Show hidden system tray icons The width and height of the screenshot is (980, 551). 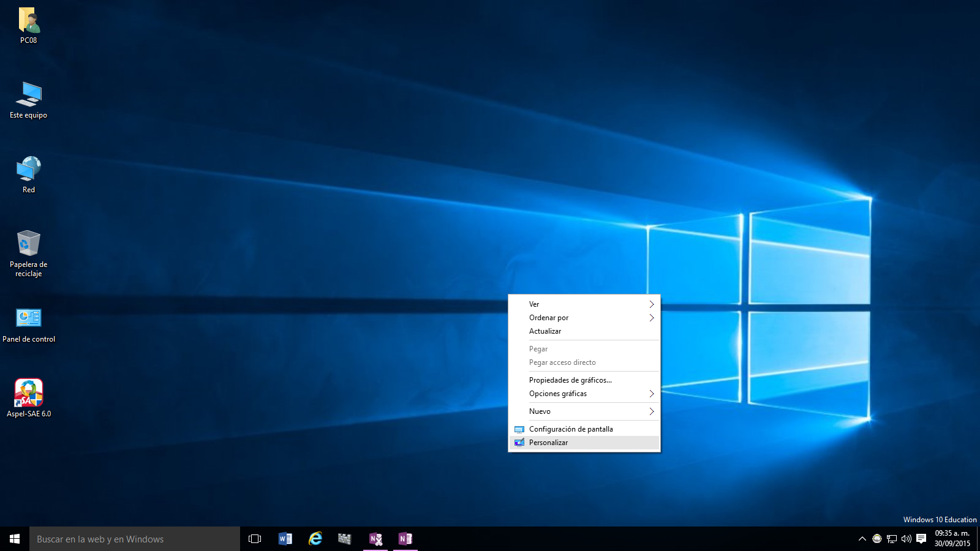[862, 539]
